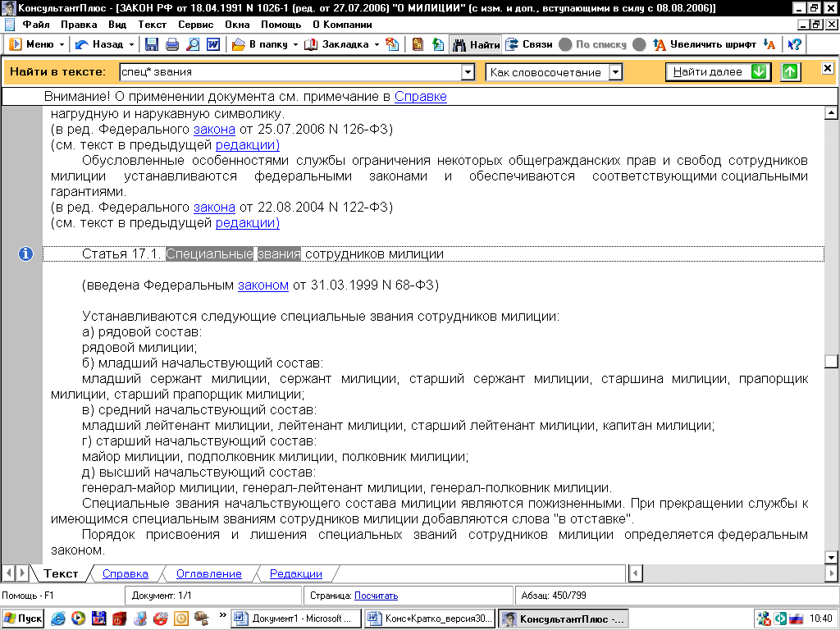The height and width of the screenshot is (630, 840).
Task: Click the documents-on-control icon after Закладка
Action: [x=392, y=44]
